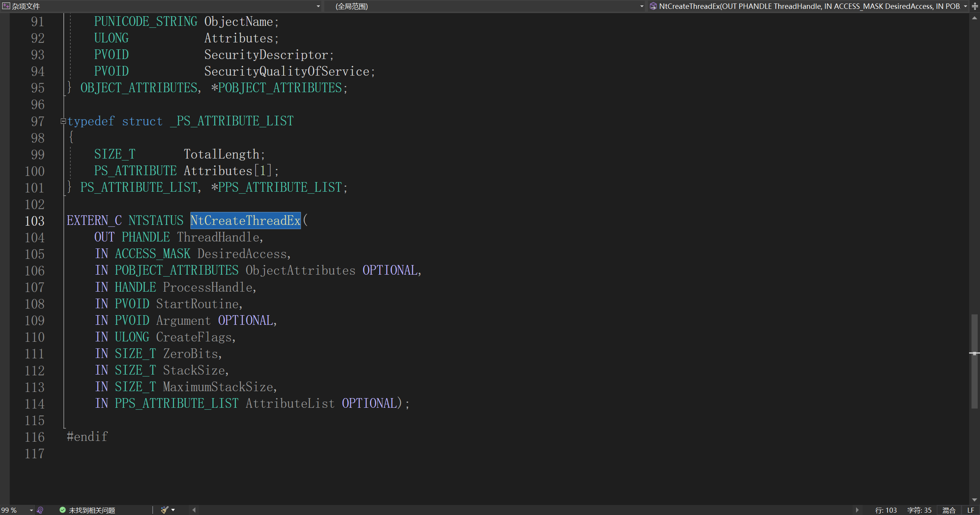
Task: Toggle the LF line ending indicator
Action: (970, 510)
